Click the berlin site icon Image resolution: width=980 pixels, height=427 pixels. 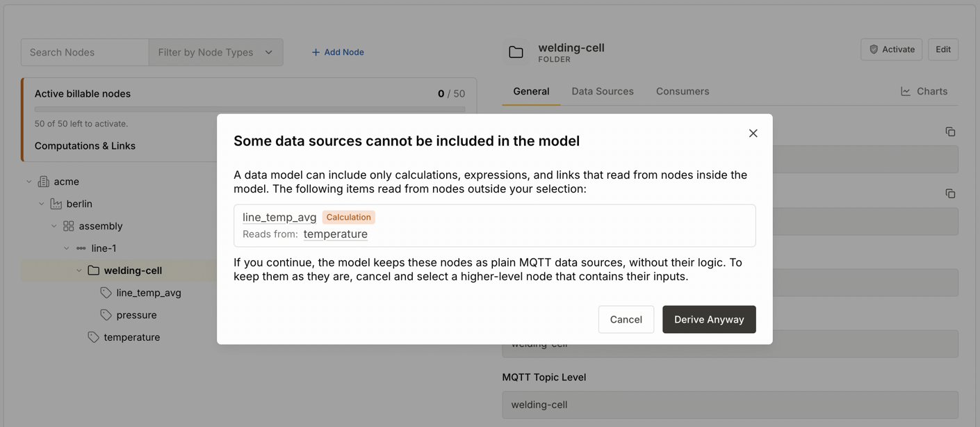(x=56, y=204)
